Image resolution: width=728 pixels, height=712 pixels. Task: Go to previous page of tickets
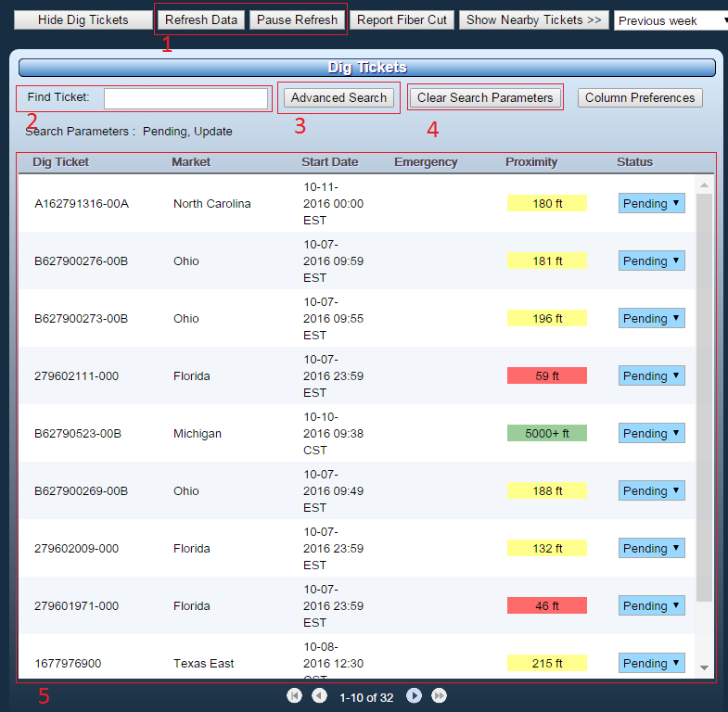(319, 695)
